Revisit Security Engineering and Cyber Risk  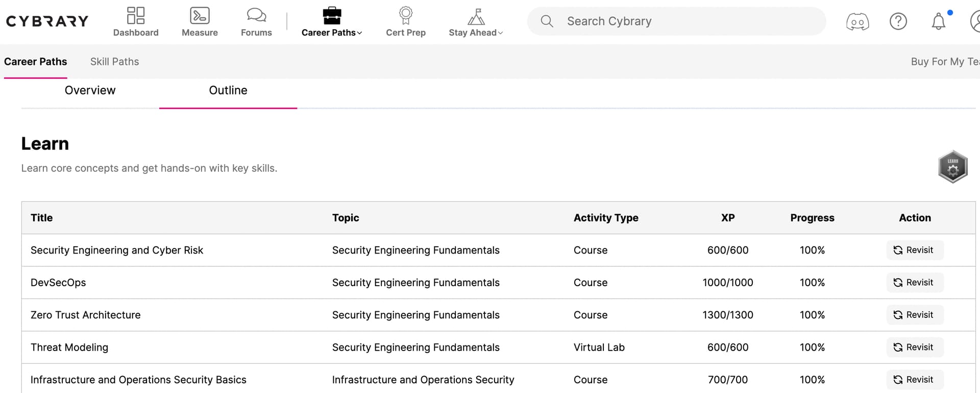pyautogui.click(x=914, y=250)
